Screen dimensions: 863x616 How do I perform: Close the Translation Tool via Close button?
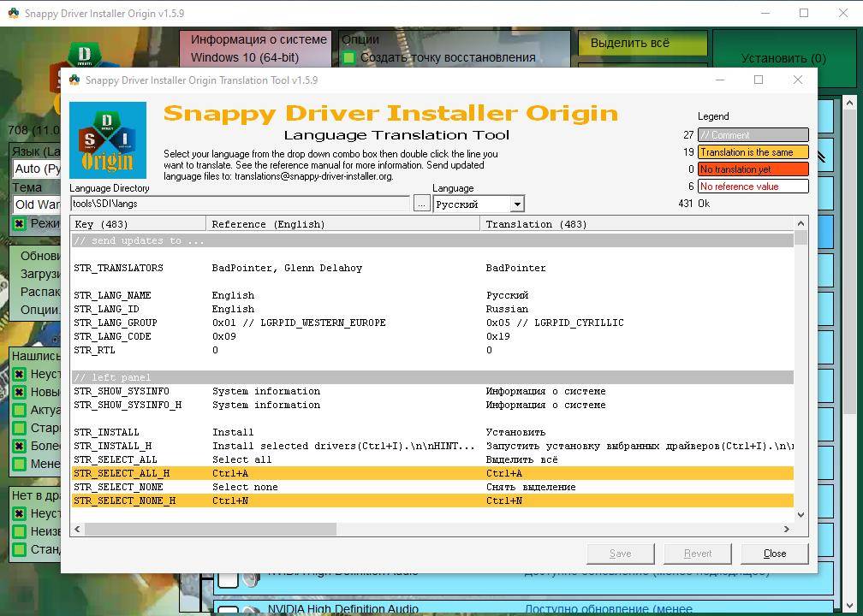pos(774,554)
